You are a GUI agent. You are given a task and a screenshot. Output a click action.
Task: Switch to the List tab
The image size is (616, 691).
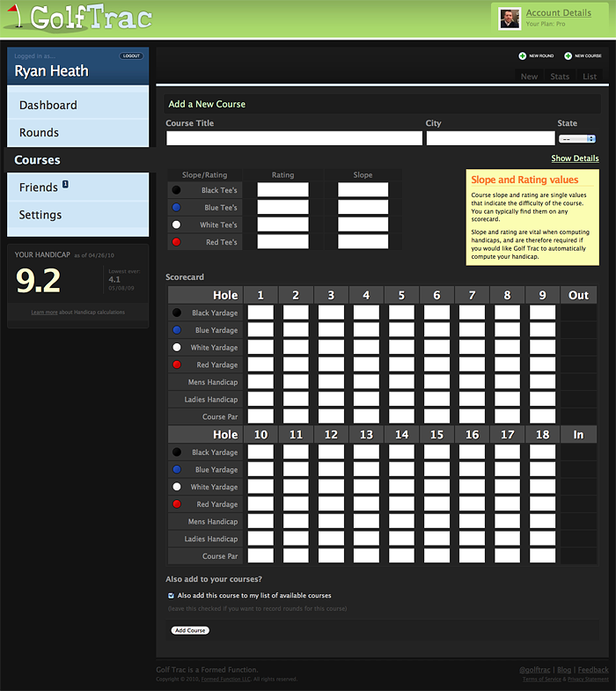pyautogui.click(x=590, y=77)
